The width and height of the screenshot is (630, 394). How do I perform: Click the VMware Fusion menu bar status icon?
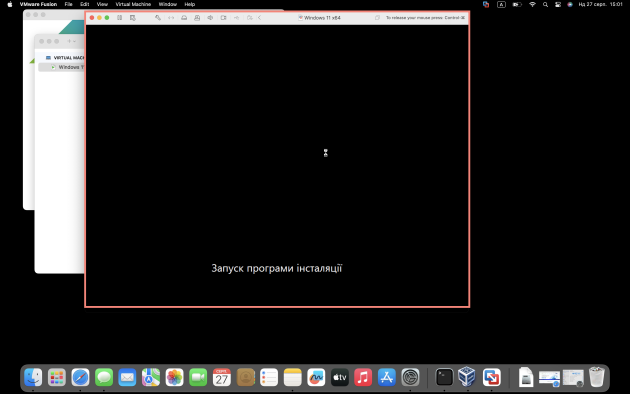tap(486, 4)
